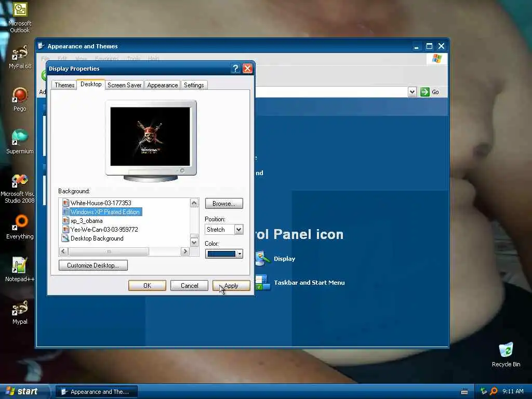The width and height of the screenshot is (532, 399).
Task: Open the Position dropdown showing Stretch
Action: click(238, 229)
